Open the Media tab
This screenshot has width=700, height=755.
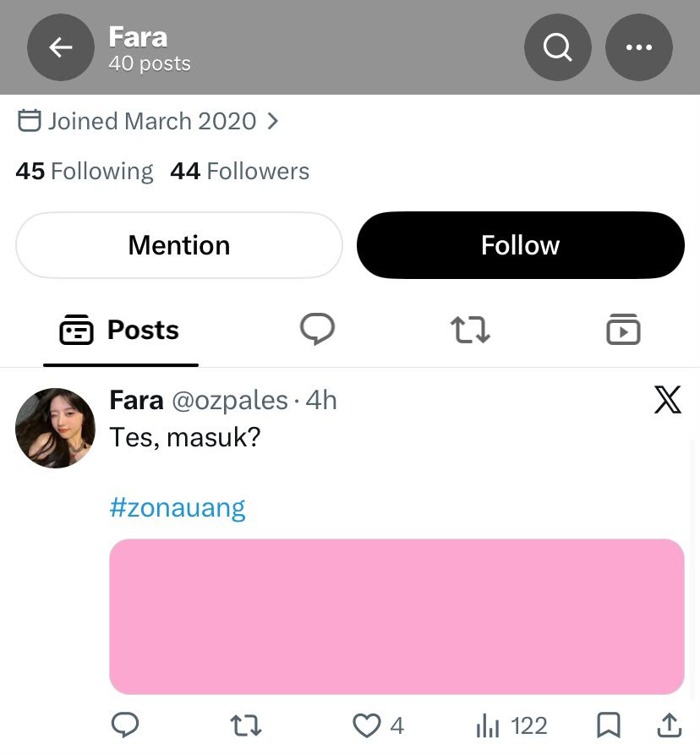(x=623, y=330)
